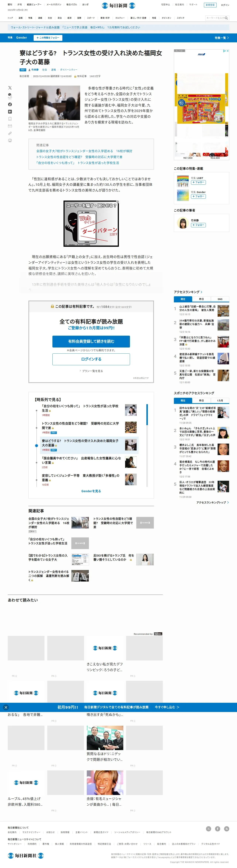Follow the LGBT feature

[198, 182]
